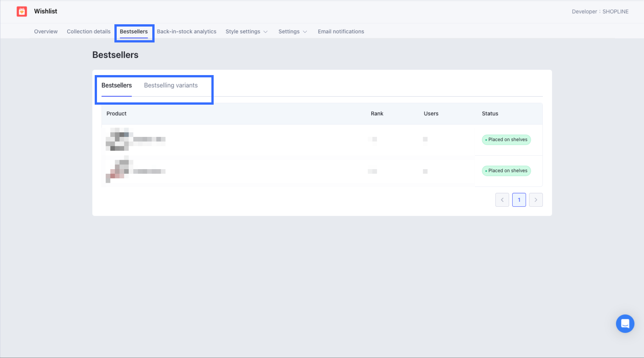This screenshot has width=644, height=358.
Task: Click the Wishlist app title
Action: click(x=45, y=11)
